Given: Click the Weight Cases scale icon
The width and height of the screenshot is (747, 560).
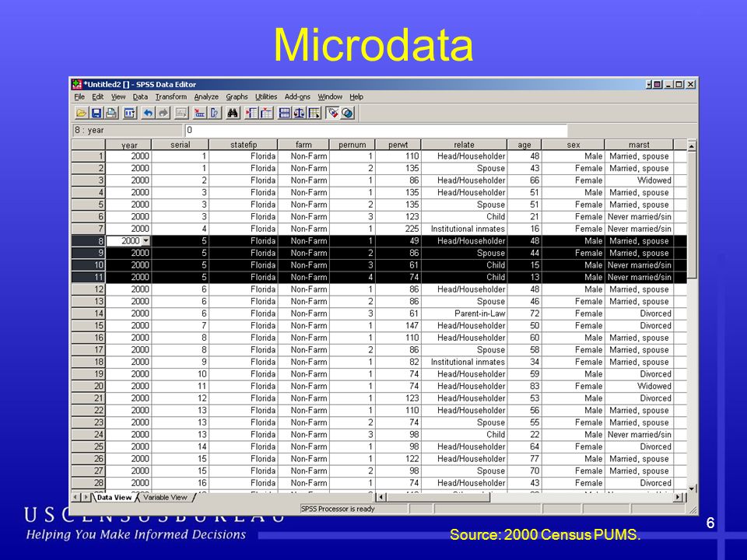Looking at the screenshot, I should coord(299,113).
